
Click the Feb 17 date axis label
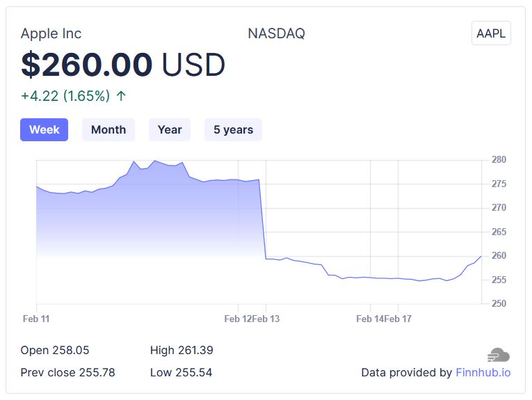tap(398, 319)
